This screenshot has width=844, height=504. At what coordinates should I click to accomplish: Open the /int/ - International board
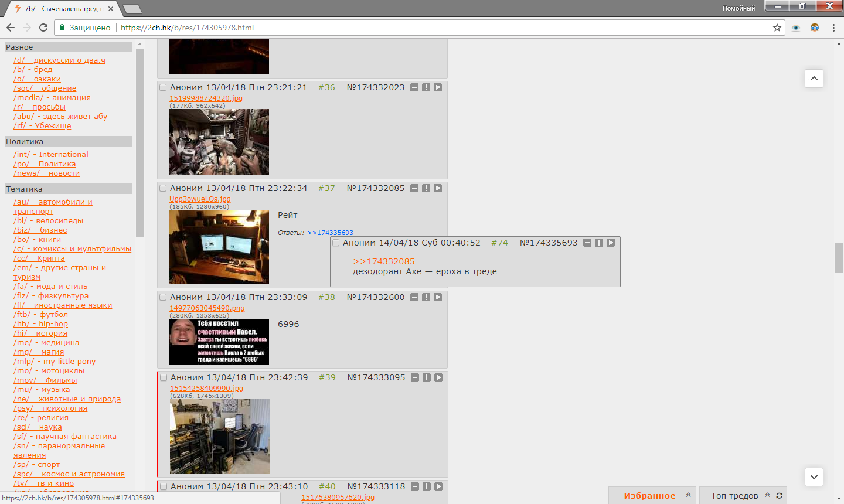click(51, 154)
